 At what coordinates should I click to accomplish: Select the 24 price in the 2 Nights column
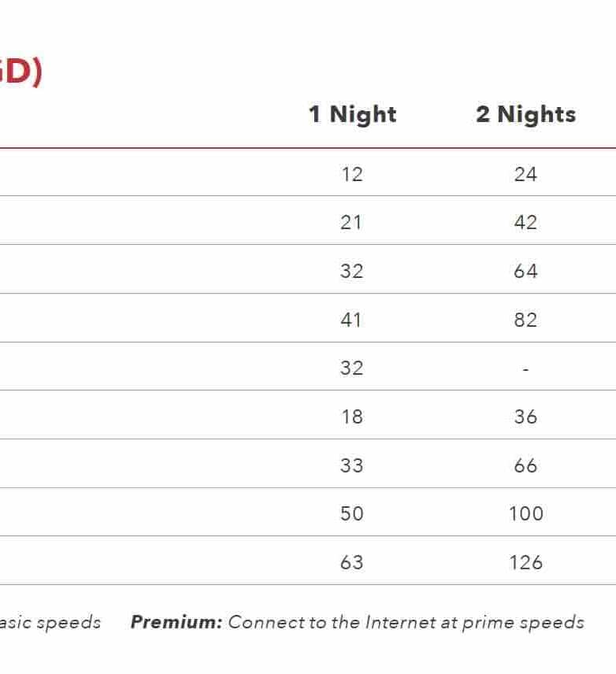(x=525, y=174)
